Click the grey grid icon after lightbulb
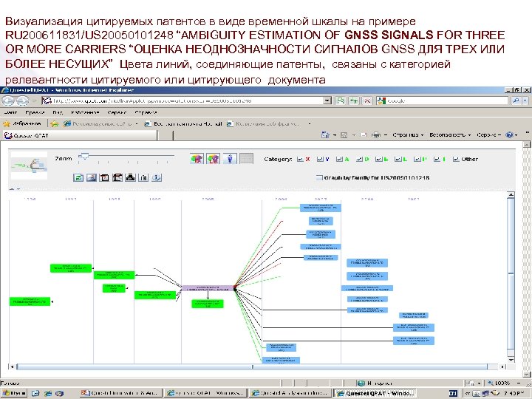 pyautogui.click(x=246, y=158)
